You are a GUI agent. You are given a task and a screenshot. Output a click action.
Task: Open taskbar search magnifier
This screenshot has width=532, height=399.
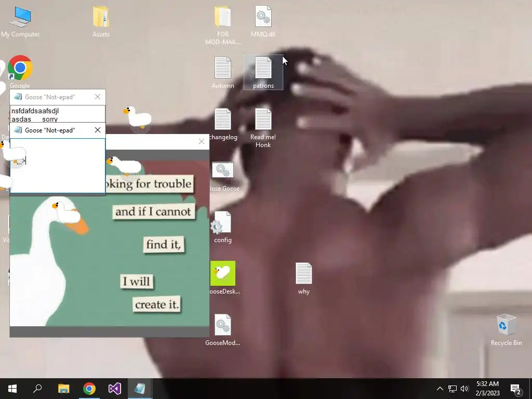click(37, 389)
